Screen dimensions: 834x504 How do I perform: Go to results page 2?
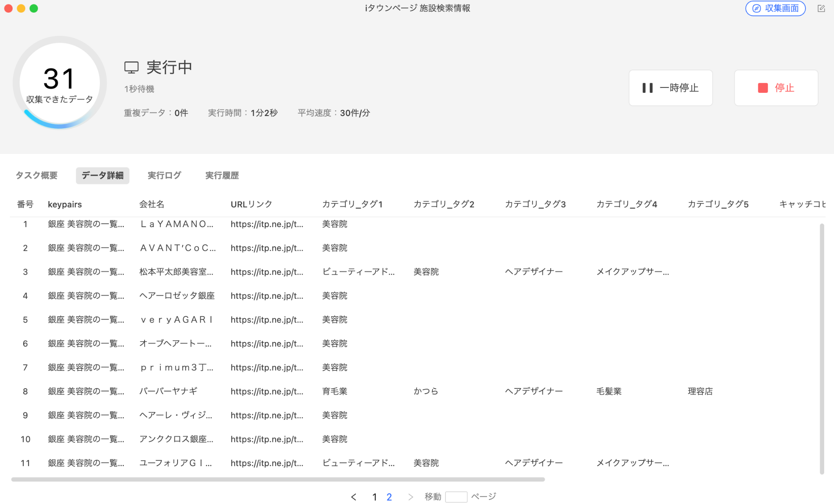tap(389, 497)
